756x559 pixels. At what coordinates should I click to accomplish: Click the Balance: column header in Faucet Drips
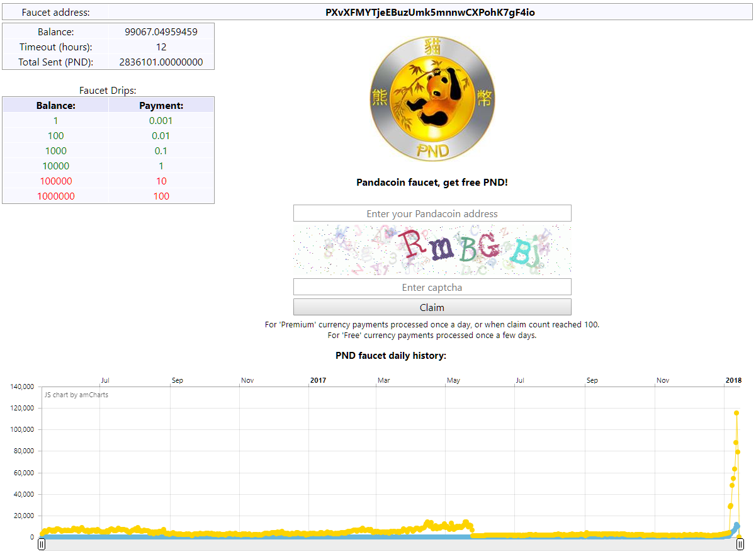(x=56, y=105)
